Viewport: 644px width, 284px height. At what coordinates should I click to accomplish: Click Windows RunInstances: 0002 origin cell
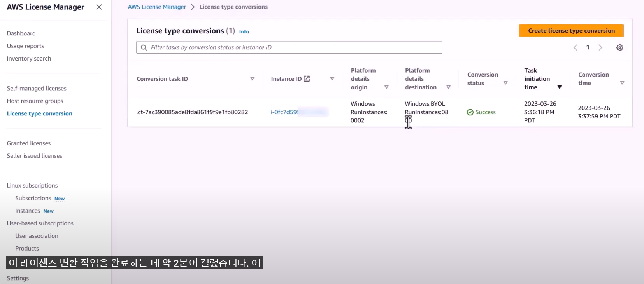point(369,112)
